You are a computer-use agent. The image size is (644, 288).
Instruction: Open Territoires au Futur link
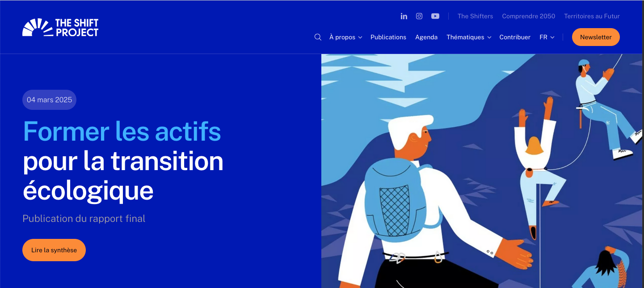[592, 16]
